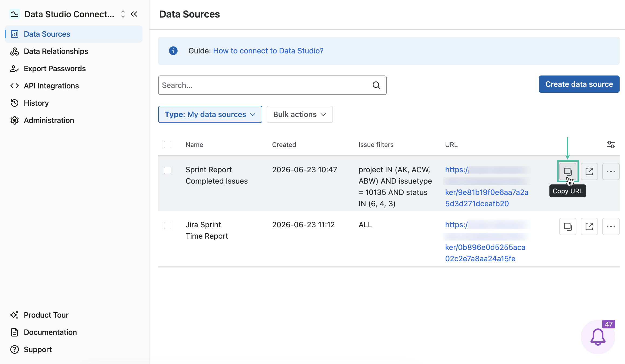Select the Jira Sprint Time Report checkbox
625x364 pixels.
click(168, 225)
